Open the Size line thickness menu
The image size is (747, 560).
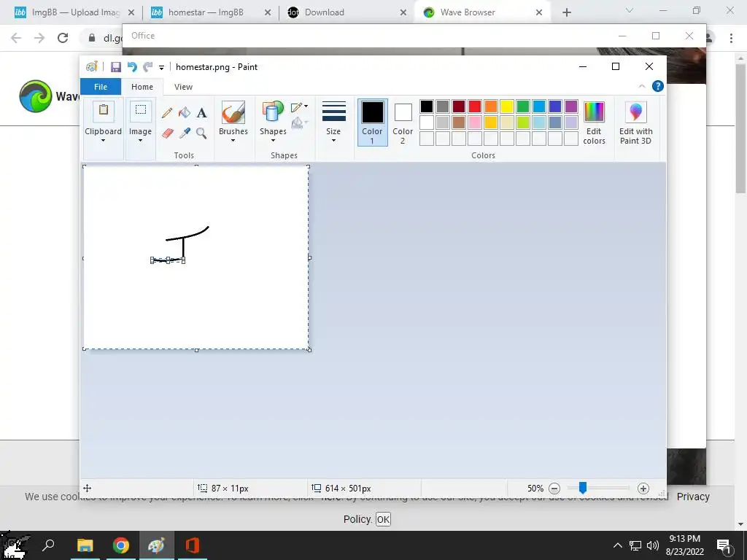pos(333,122)
